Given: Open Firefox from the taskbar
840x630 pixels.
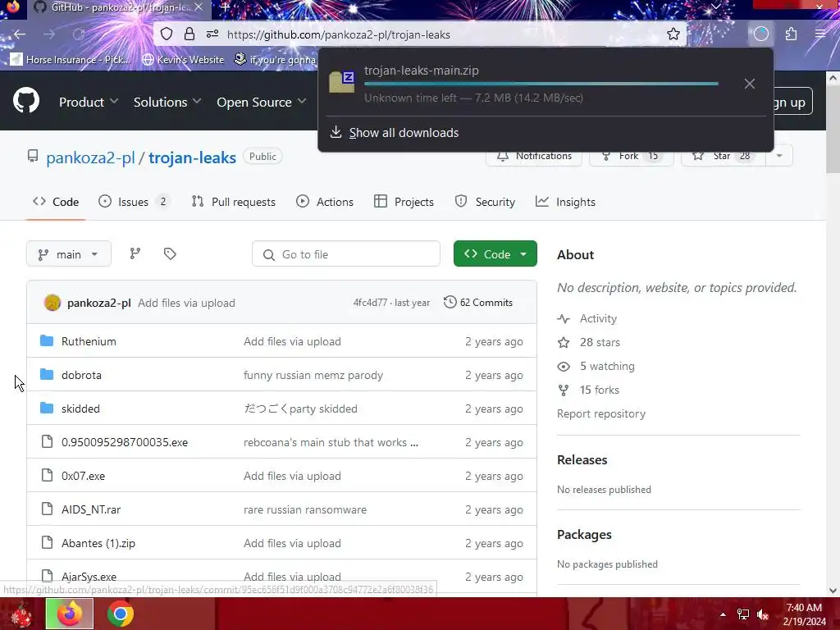Looking at the screenshot, I should click(70, 614).
